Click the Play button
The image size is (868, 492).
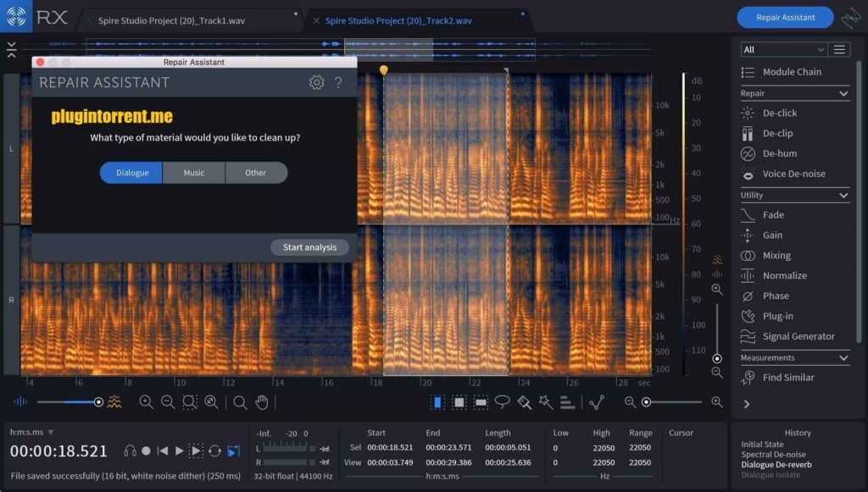coord(180,451)
